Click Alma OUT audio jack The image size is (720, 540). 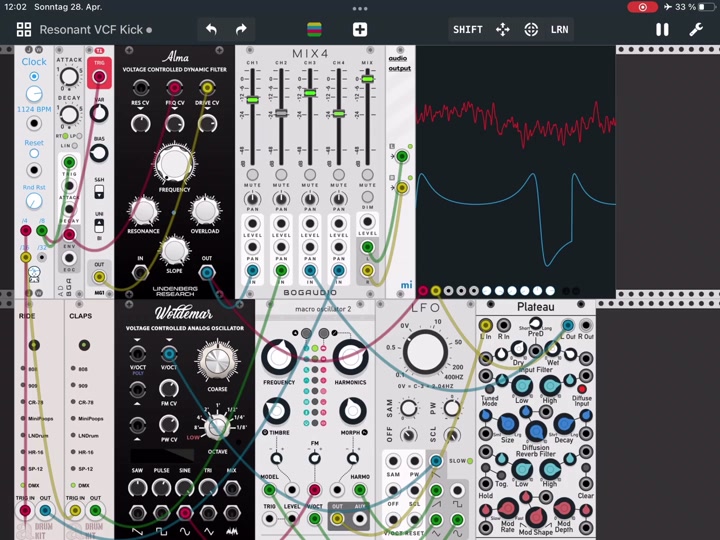[207, 272]
